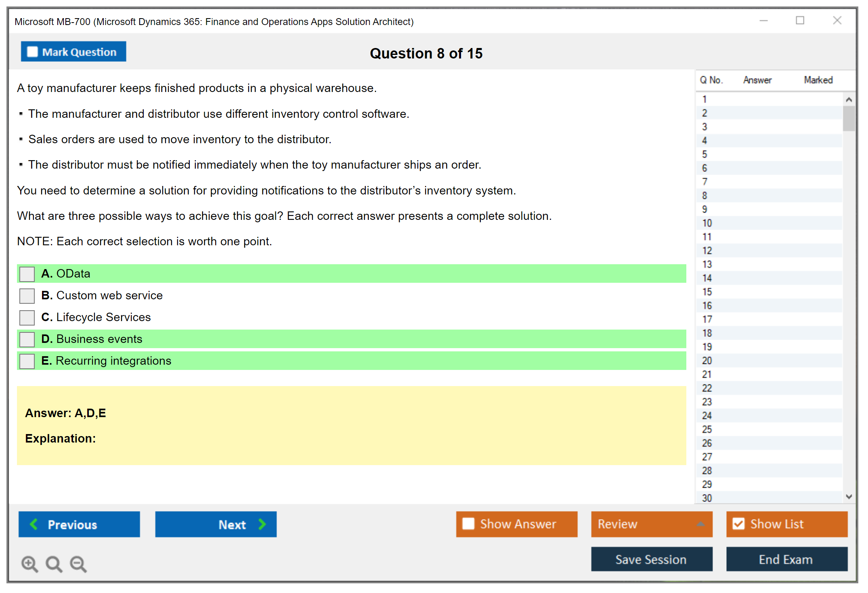Click the green right arrow on Next
Screen dimensions: 868x593
tap(262, 524)
